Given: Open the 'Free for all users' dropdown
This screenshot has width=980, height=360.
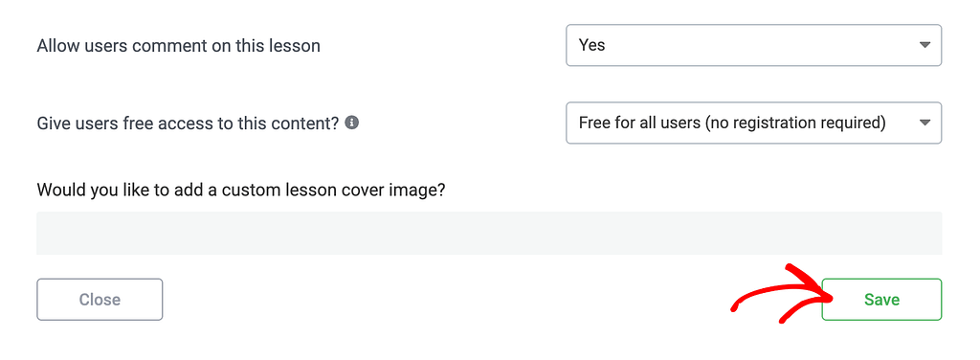Looking at the screenshot, I should (754, 124).
